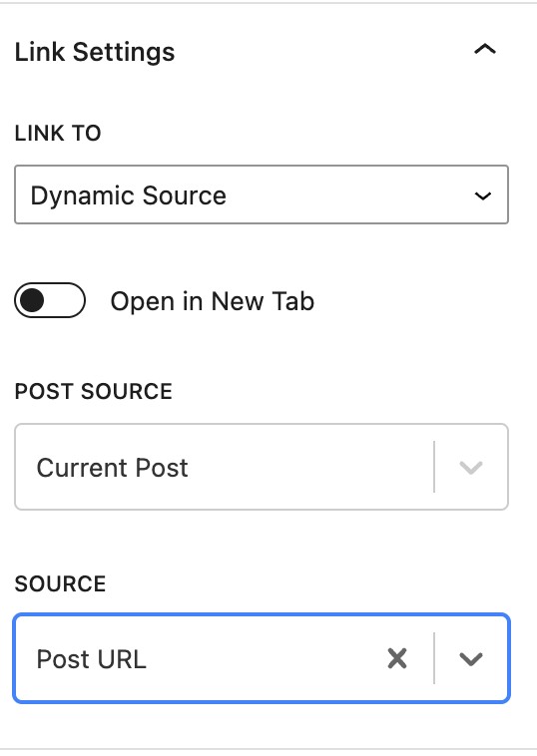
Task: Click blank area inside Source field
Action: (266, 658)
